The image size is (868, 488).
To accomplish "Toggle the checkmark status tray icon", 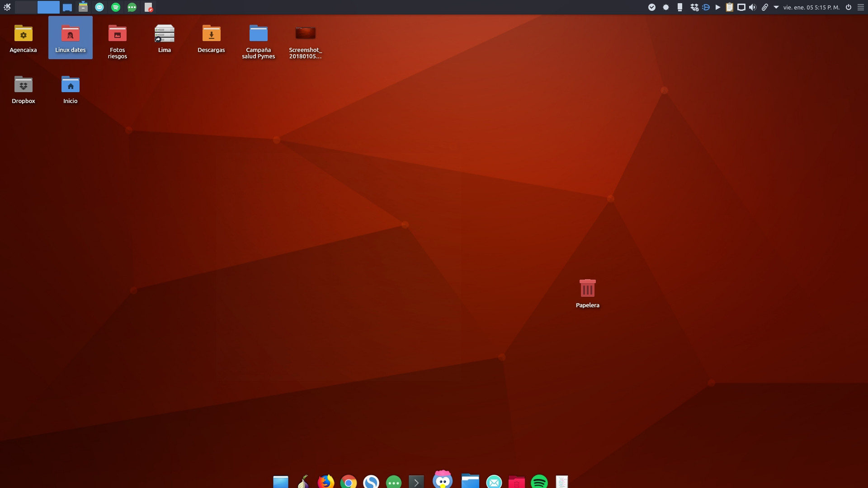I will [652, 7].
